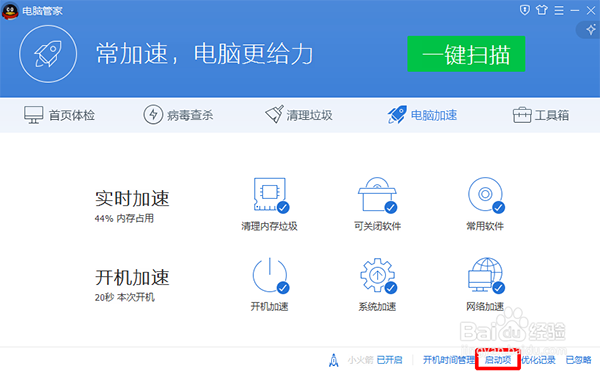Open the main menu hamburger icon
This screenshot has width=600, height=371.
point(559,10)
